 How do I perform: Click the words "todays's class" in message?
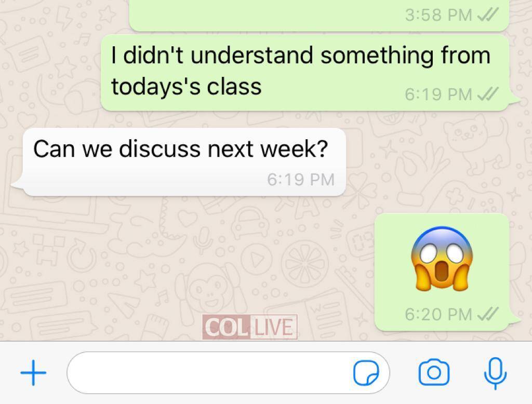pyautogui.click(x=187, y=87)
